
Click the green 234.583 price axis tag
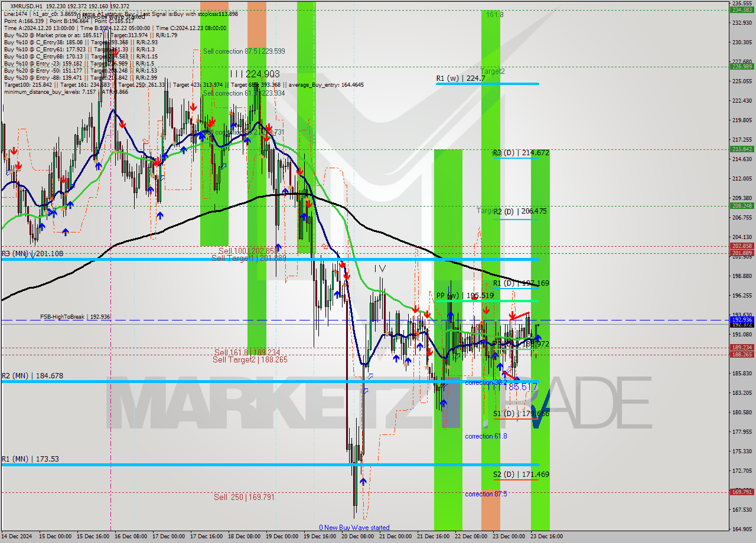742,10
